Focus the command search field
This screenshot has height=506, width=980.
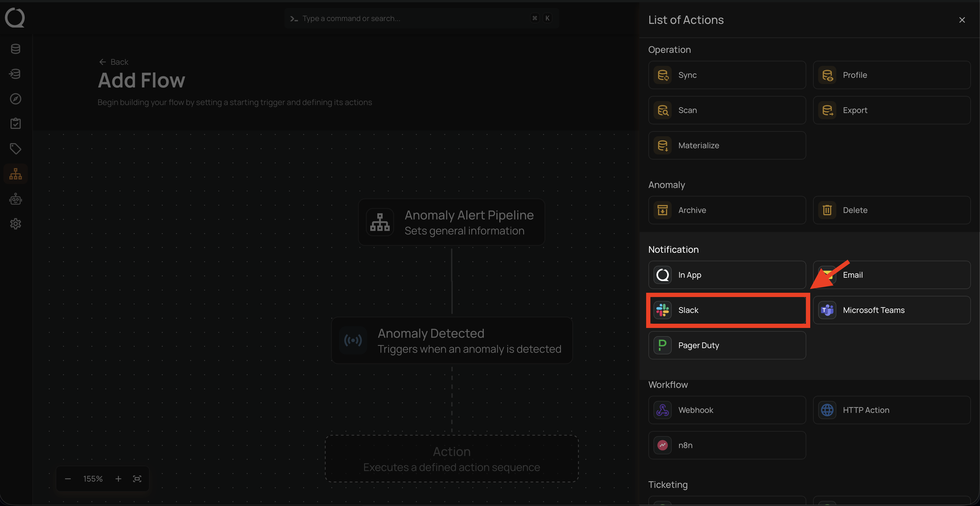tap(411, 18)
